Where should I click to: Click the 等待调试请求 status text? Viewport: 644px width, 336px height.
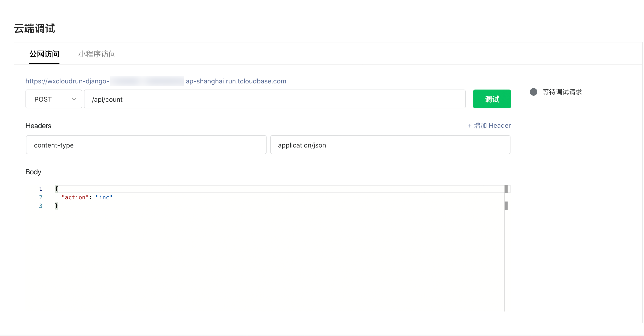[x=562, y=92]
